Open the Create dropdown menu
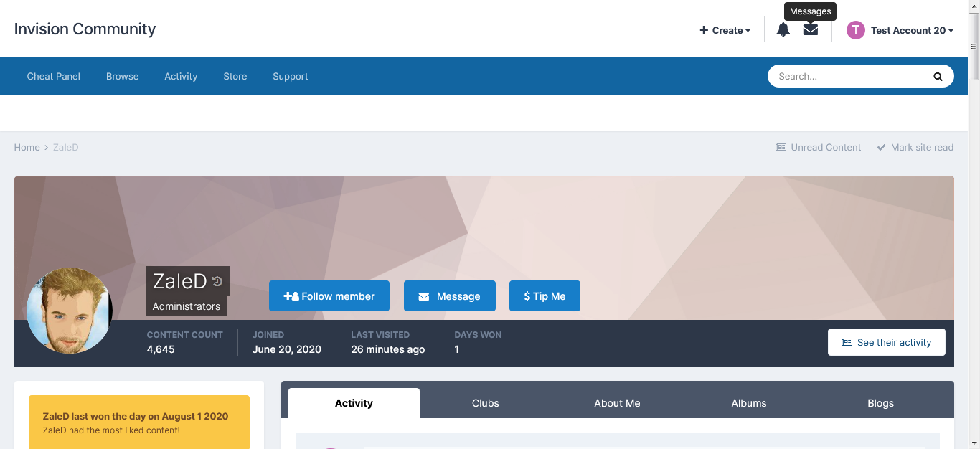This screenshot has width=980, height=449. click(x=725, y=30)
